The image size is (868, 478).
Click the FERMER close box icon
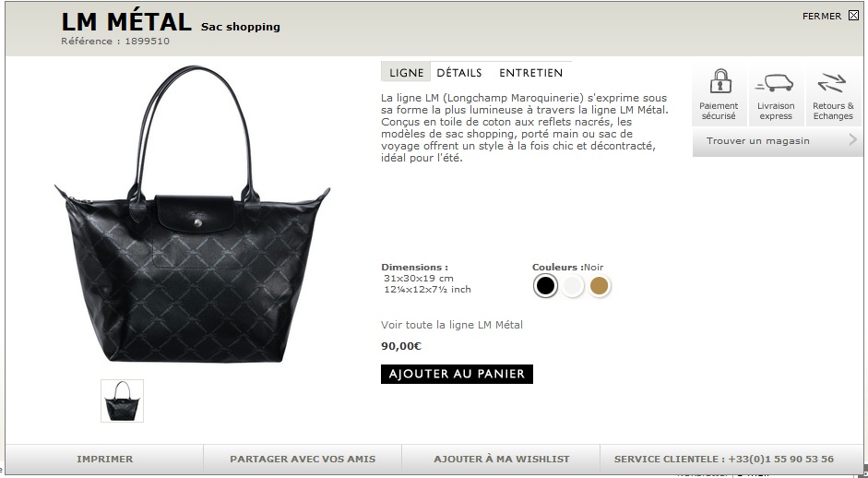tap(853, 16)
